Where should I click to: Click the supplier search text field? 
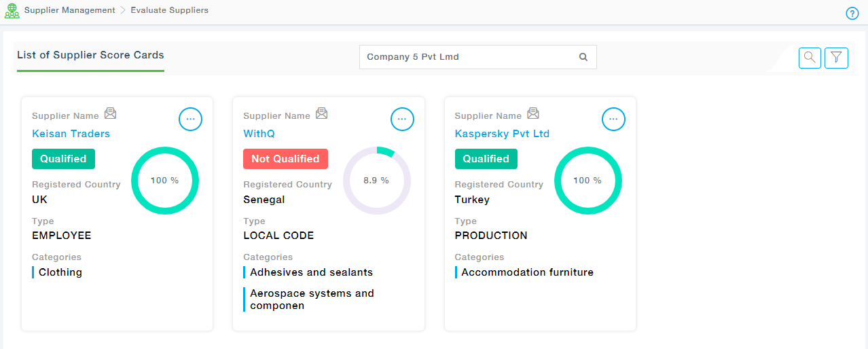click(x=469, y=57)
